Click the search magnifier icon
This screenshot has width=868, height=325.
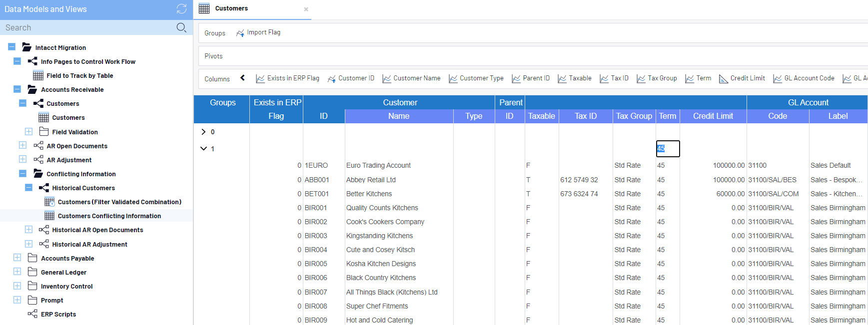click(x=181, y=27)
